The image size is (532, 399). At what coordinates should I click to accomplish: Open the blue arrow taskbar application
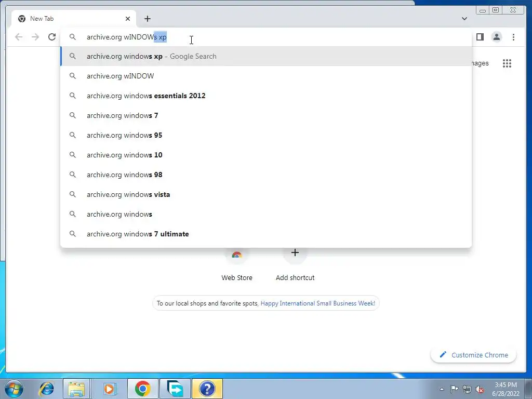[175, 389]
